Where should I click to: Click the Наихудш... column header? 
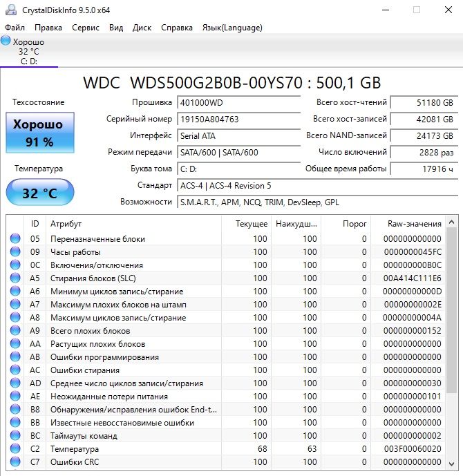pos(296,224)
